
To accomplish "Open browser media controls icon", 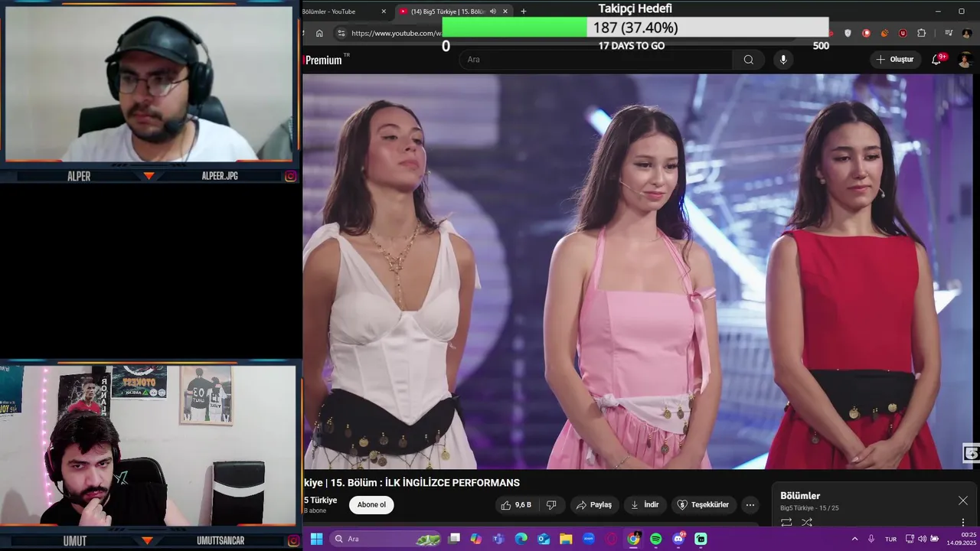I will pos(949,33).
